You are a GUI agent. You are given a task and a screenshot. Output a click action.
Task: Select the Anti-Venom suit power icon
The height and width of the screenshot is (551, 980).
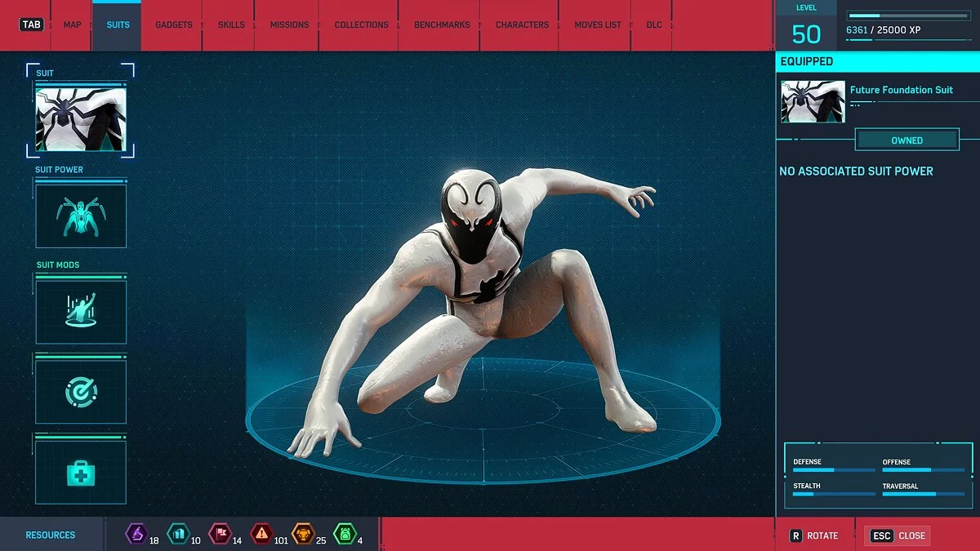tap(81, 215)
